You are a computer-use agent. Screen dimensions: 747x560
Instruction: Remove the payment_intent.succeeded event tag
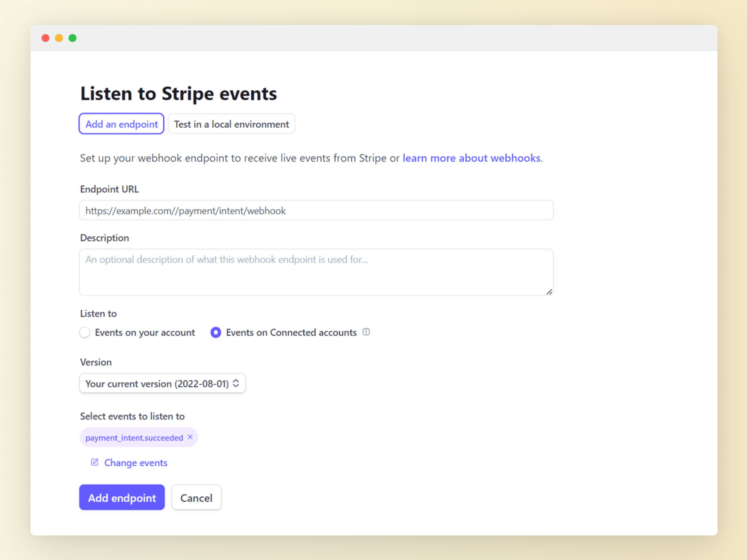pyautogui.click(x=190, y=437)
